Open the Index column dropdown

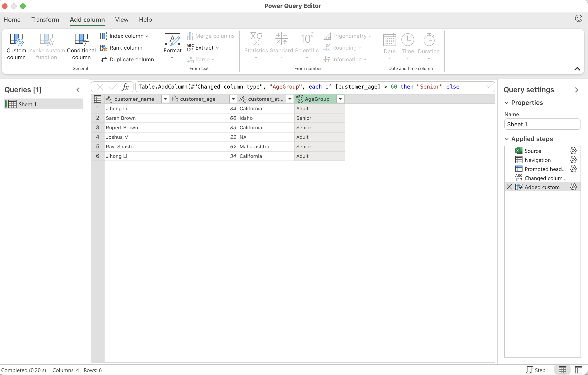(x=147, y=36)
